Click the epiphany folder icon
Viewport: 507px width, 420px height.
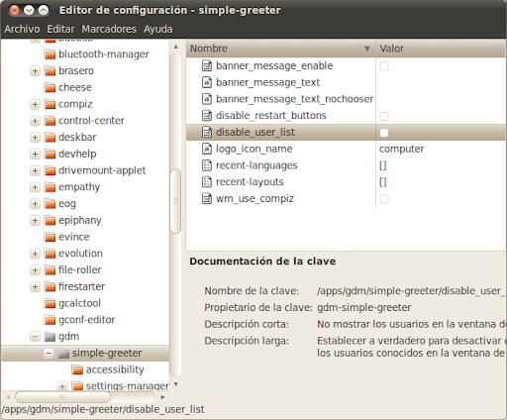coord(50,220)
